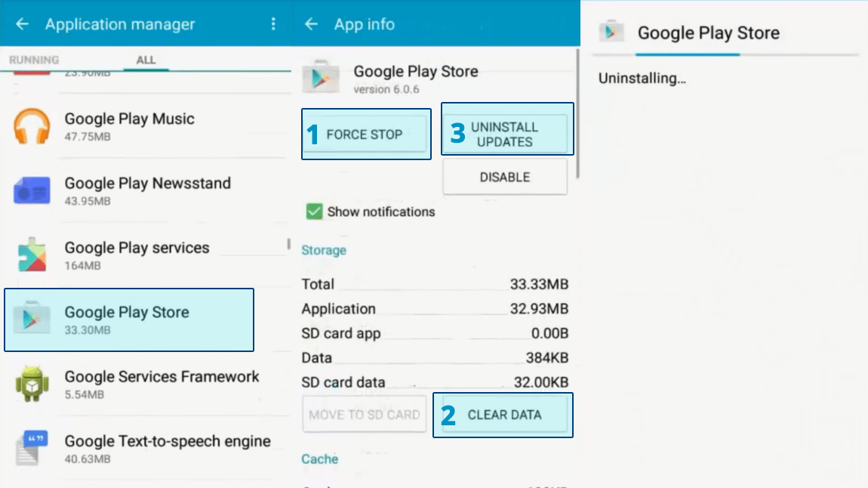
Task: Click 'version 6.0.6' text
Action: click(386, 89)
